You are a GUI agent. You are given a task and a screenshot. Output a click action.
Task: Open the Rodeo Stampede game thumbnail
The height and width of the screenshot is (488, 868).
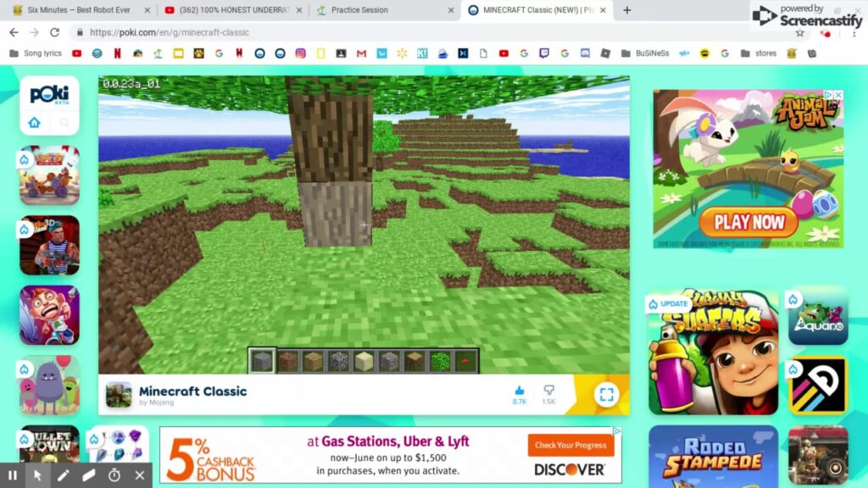click(713, 457)
